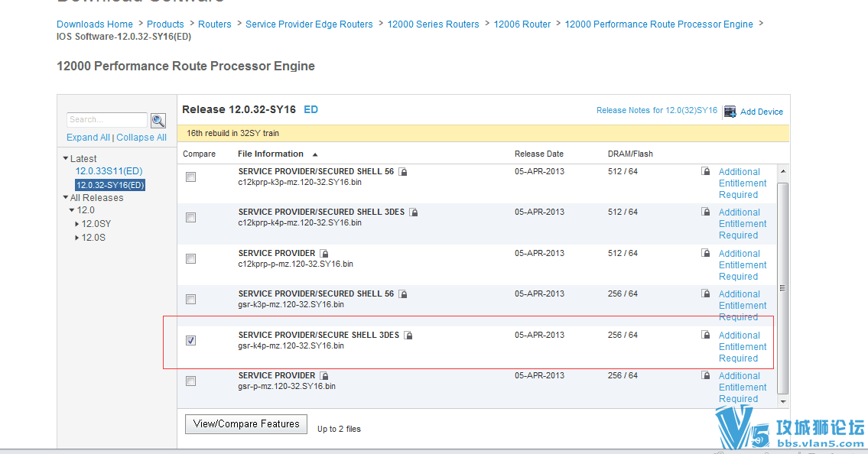This screenshot has height=454, width=868.
Task: Open Additional Entitlement Required for gsr-p-mz
Action: coord(743,388)
